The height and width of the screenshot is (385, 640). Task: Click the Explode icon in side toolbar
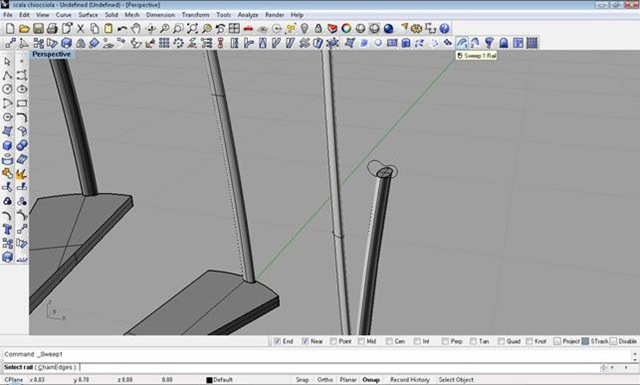click(x=22, y=174)
